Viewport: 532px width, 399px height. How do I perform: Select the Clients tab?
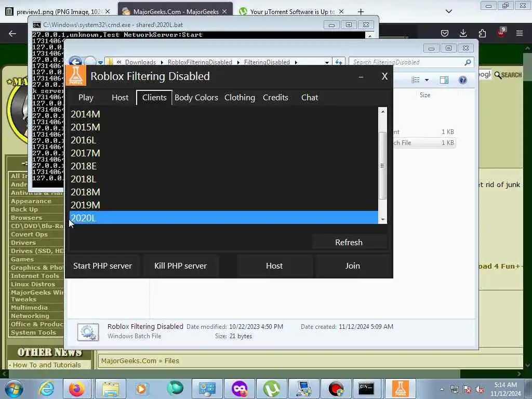coord(154,98)
